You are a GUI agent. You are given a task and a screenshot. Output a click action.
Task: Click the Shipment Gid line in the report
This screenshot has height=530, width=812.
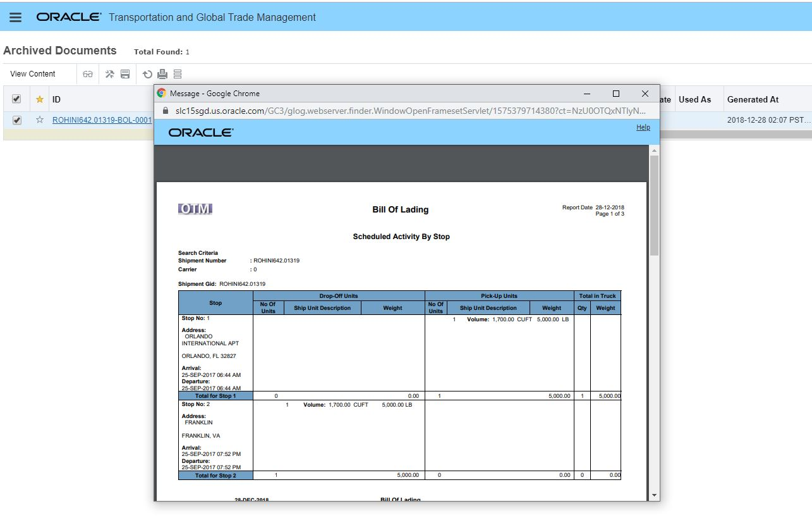[222, 284]
